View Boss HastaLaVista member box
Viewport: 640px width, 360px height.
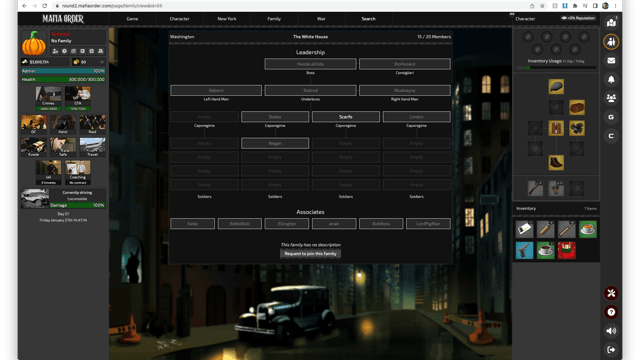(310, 64)
